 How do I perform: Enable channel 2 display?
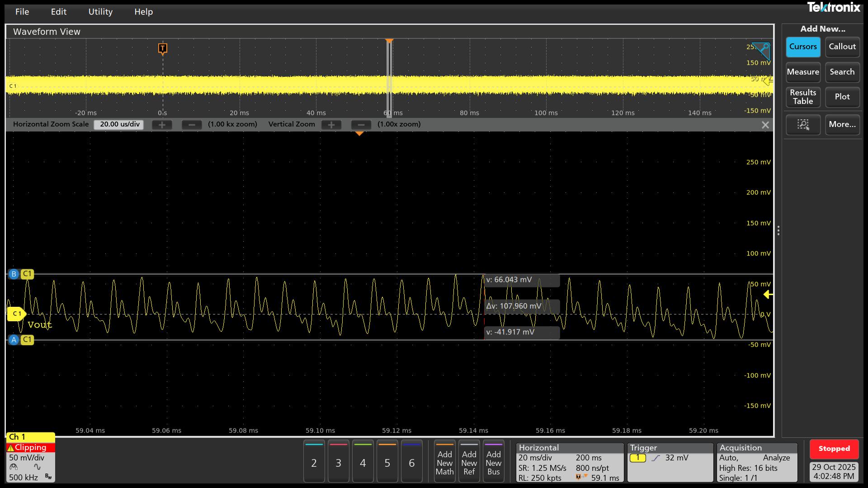314,463
